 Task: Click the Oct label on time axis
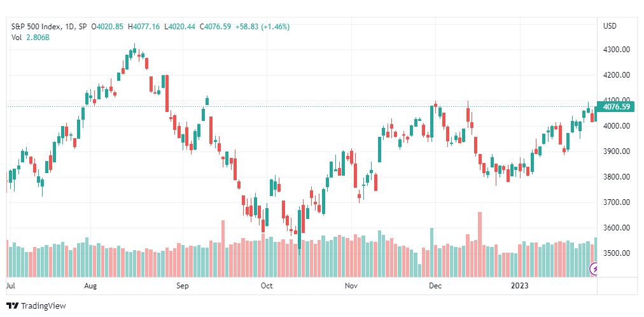267,286
